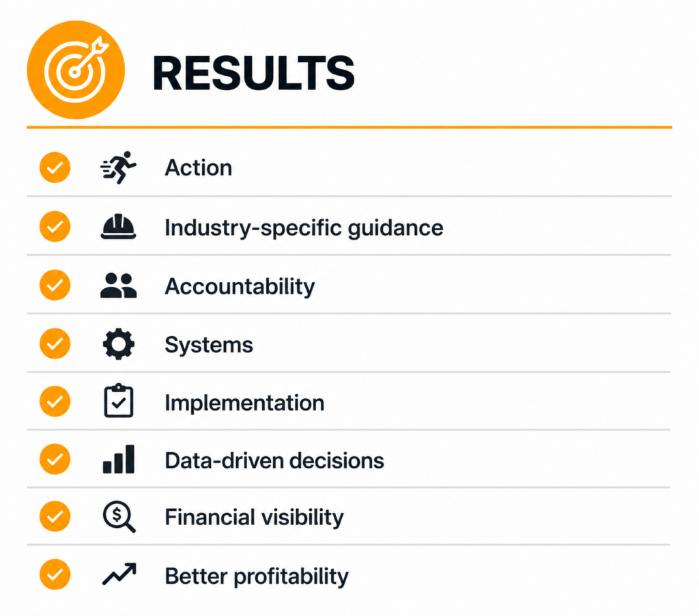Toggle the Implementation checkmark circle
The width and height of the screenshot is (699, 616).
[55, 402]
